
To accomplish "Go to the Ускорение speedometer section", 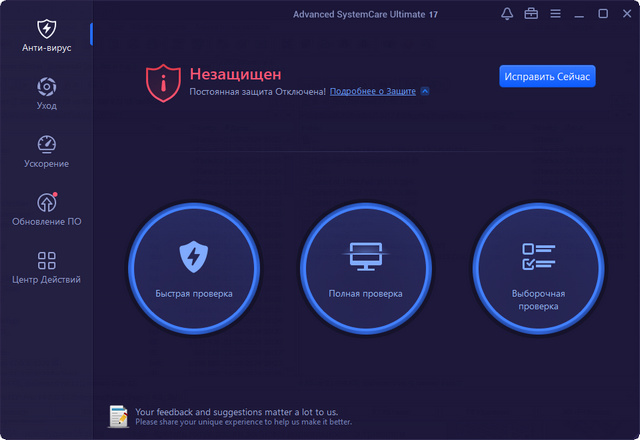I will 46,151.
